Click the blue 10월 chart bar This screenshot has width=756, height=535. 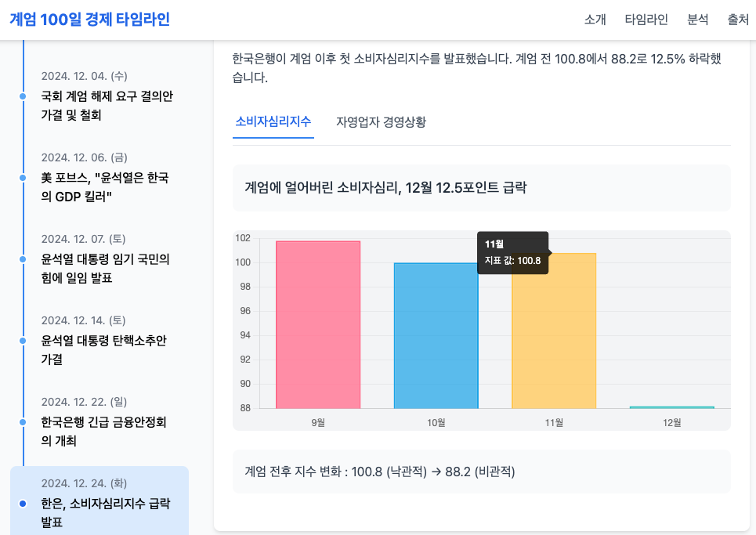(436, 337)
